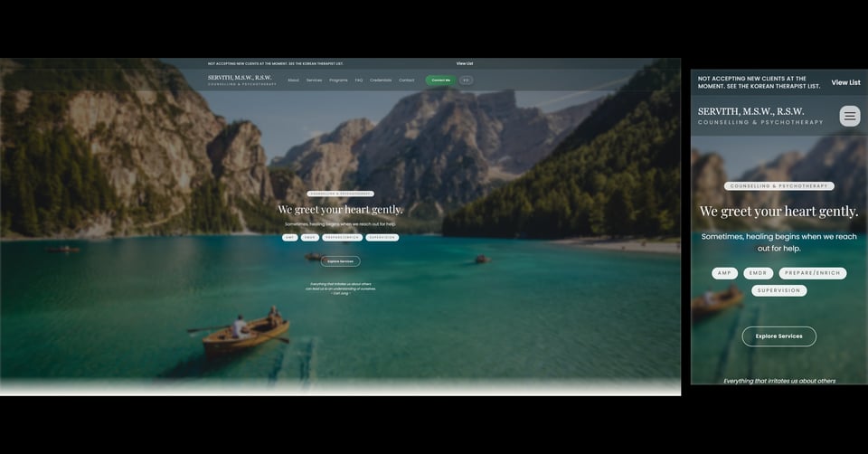The height and width of the screenshot is (454, 868).
Task: Select FAQ in the top navigation
Action: (x=359, y=80)
